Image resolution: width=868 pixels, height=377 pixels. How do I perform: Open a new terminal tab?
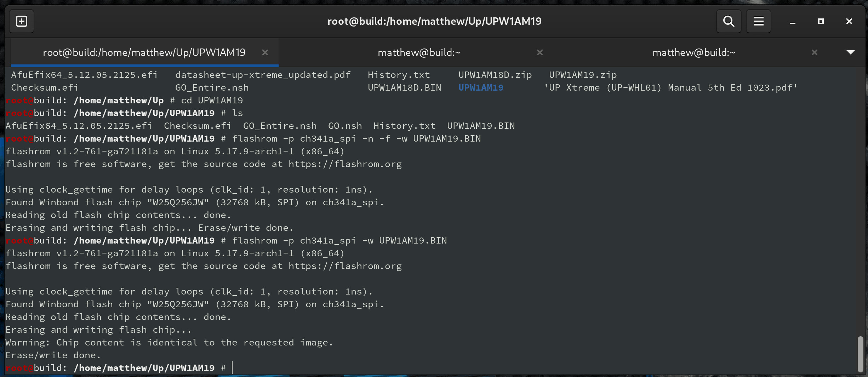(x=21, y=21)
